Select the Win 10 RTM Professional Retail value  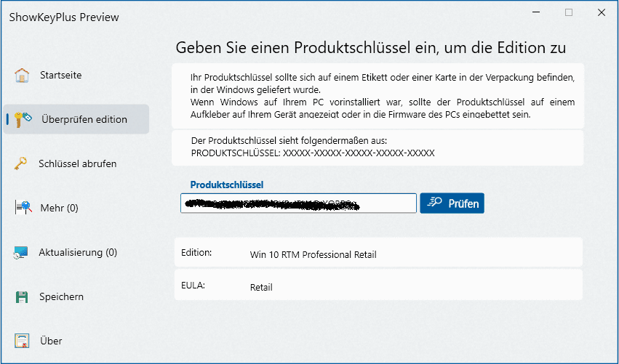pyautogui.click(x=313, y=255)
